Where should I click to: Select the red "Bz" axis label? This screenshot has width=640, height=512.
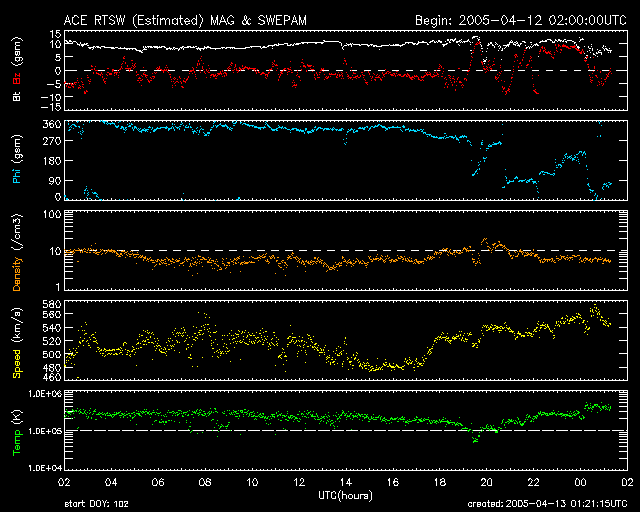[17, 78]
